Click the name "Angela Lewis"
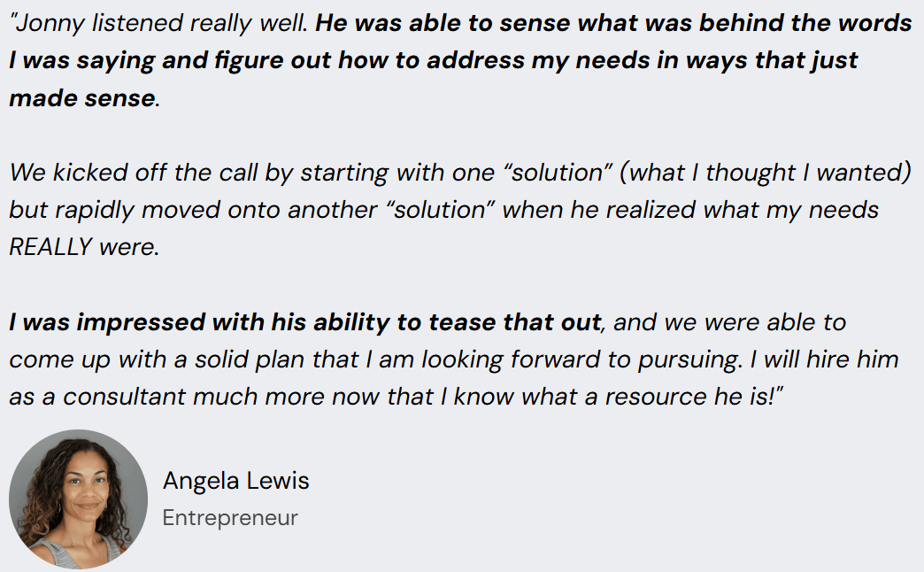Viewport: 924px width, 572px height. click(x=235, y=481)
